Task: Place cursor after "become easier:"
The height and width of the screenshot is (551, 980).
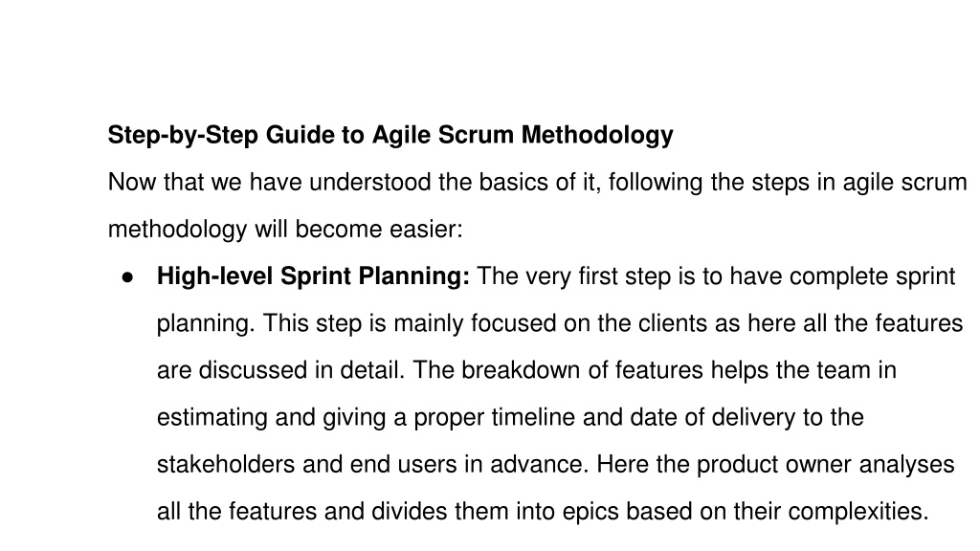Action: pos(464,230)
